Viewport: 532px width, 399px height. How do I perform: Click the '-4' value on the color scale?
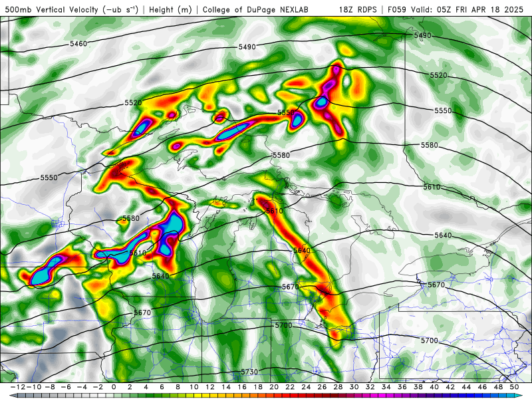81,387
